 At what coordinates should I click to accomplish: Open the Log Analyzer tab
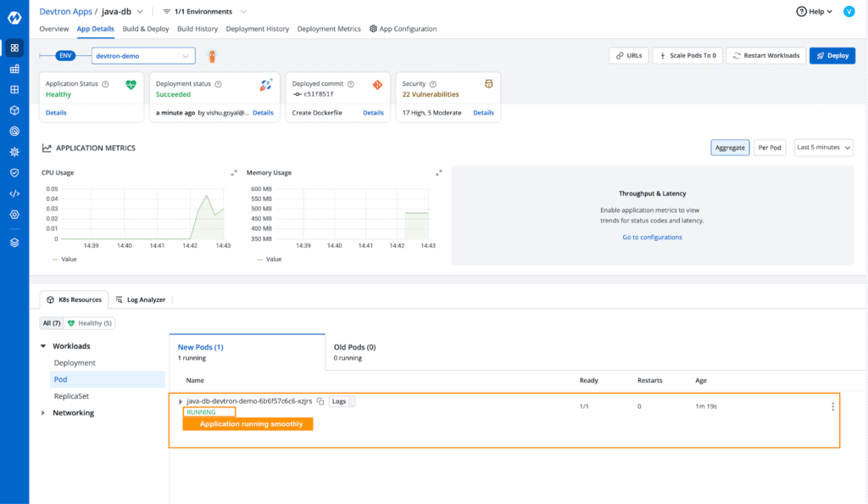(146, 299)
